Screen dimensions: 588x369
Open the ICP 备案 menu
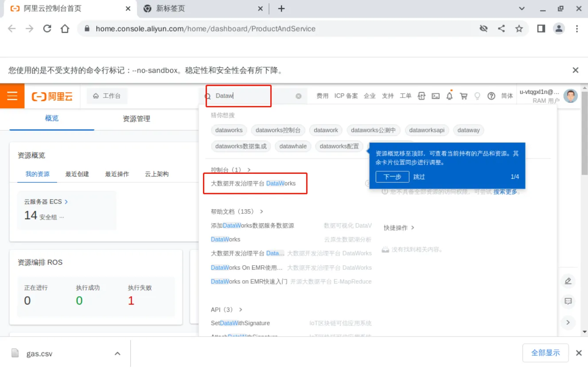pyautogui.click(x=346, y=96)
